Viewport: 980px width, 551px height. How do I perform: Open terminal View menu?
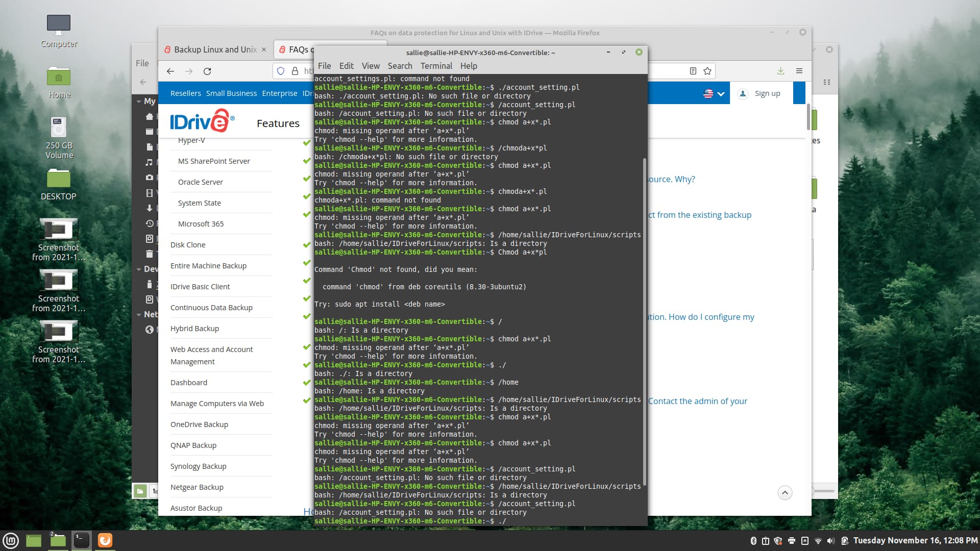click(x=371, y=66)
